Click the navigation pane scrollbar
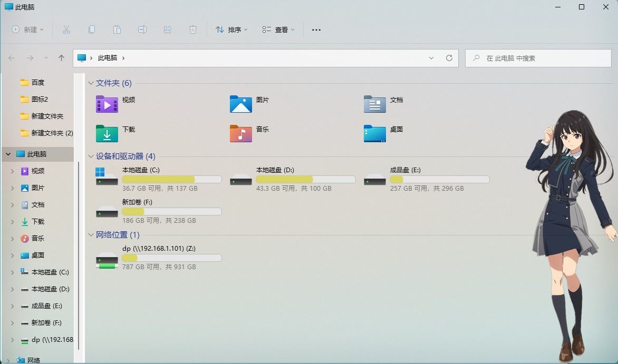Image resolution: width=618 pixels, height=364 pixels. 79,255
